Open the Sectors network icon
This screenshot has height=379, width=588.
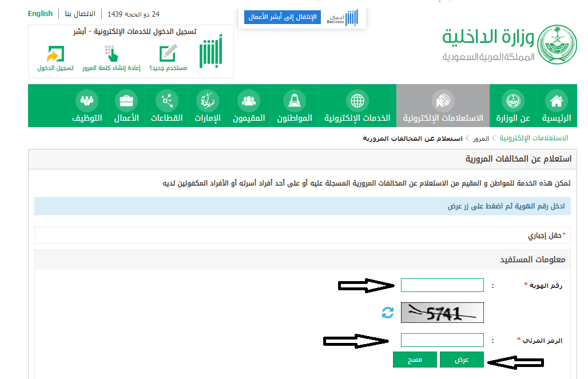167,101
